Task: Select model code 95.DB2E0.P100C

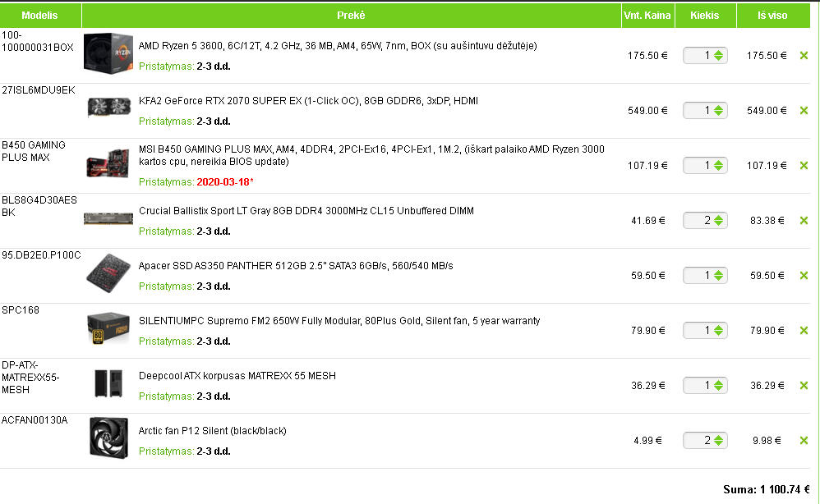Action: [x=41, y=255]
